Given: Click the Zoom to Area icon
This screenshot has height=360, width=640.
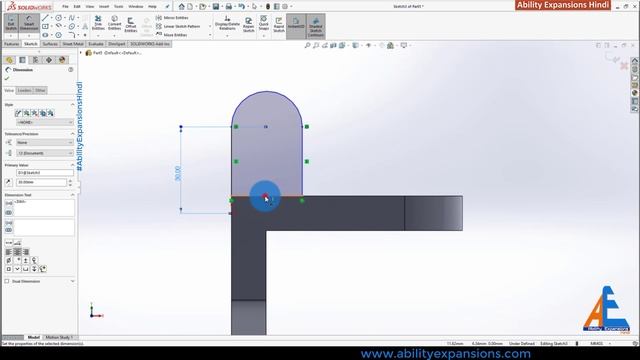Looking at the screenshot, I should coord(316,45).
